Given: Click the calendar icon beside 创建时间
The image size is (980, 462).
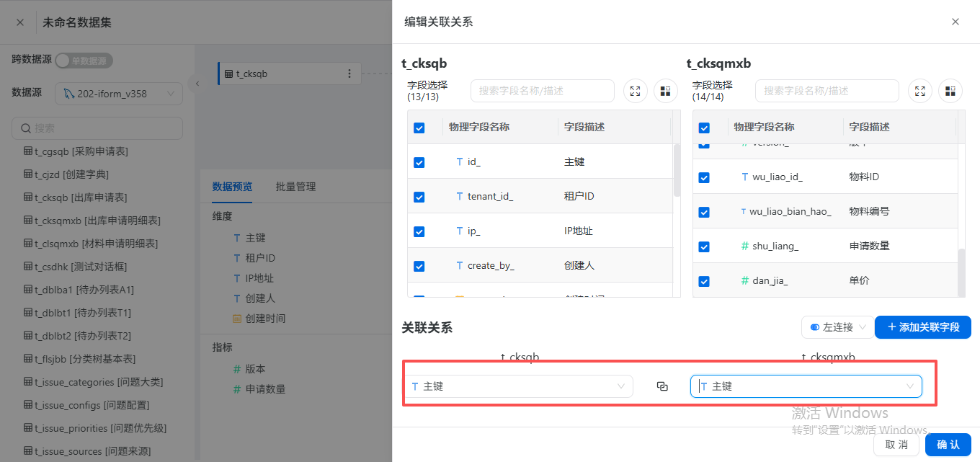Looking at the screenshot, I should (x=237, y=319).
